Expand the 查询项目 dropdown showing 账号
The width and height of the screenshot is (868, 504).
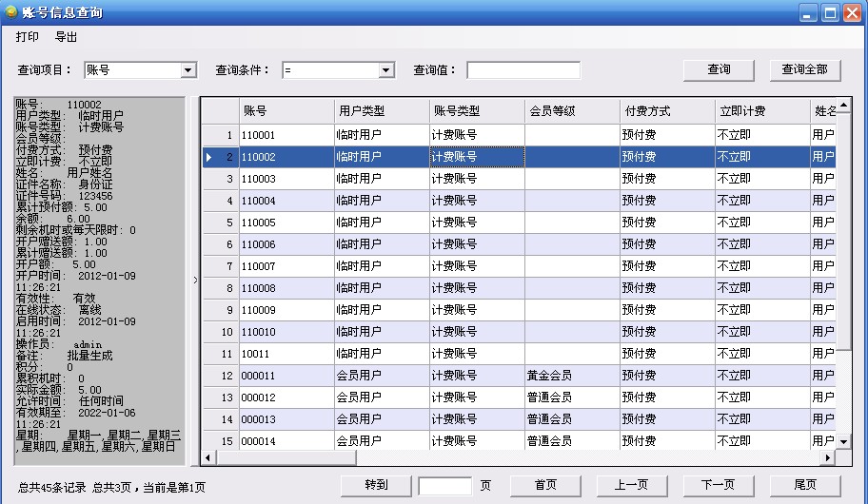(188, 70)
